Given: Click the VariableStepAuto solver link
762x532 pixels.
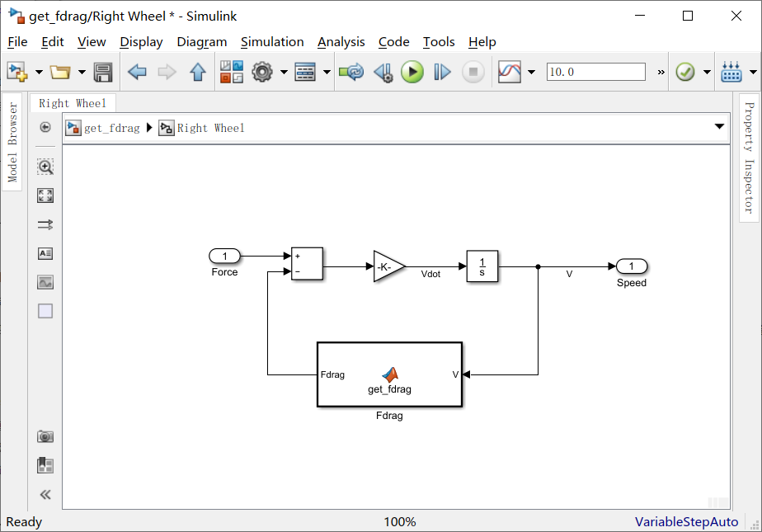Looking at the screenshot, I should [x=686, y=522].
